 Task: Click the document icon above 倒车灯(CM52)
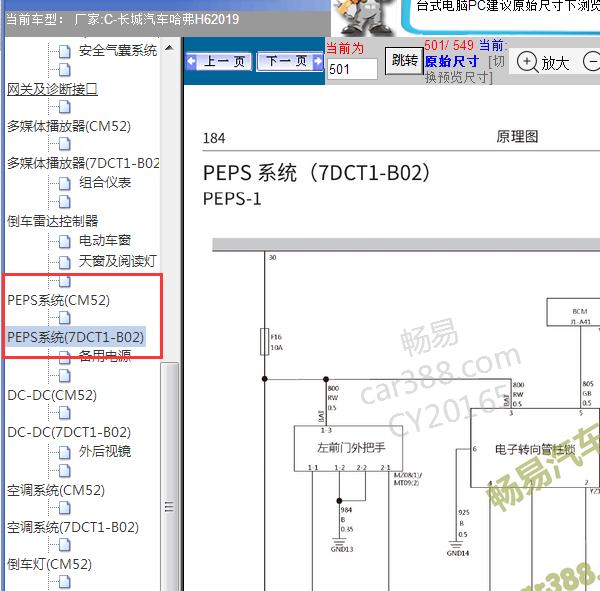(65, 544)
